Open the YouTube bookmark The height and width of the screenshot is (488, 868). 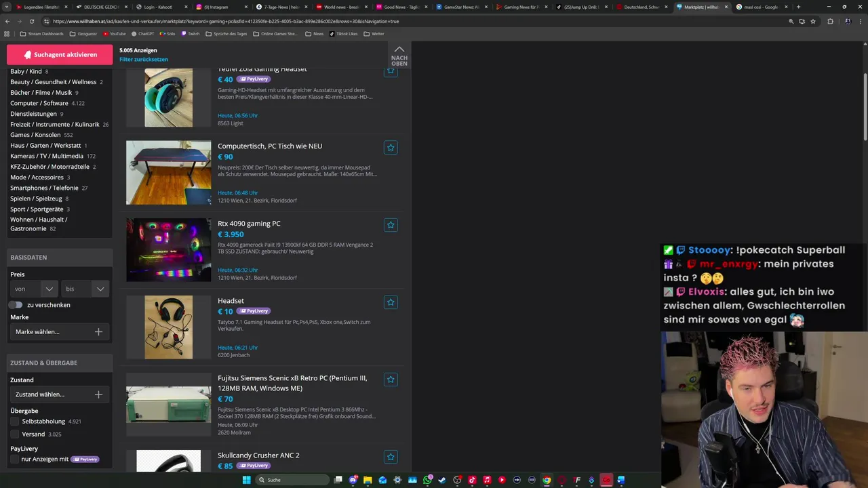pos(114,33)
